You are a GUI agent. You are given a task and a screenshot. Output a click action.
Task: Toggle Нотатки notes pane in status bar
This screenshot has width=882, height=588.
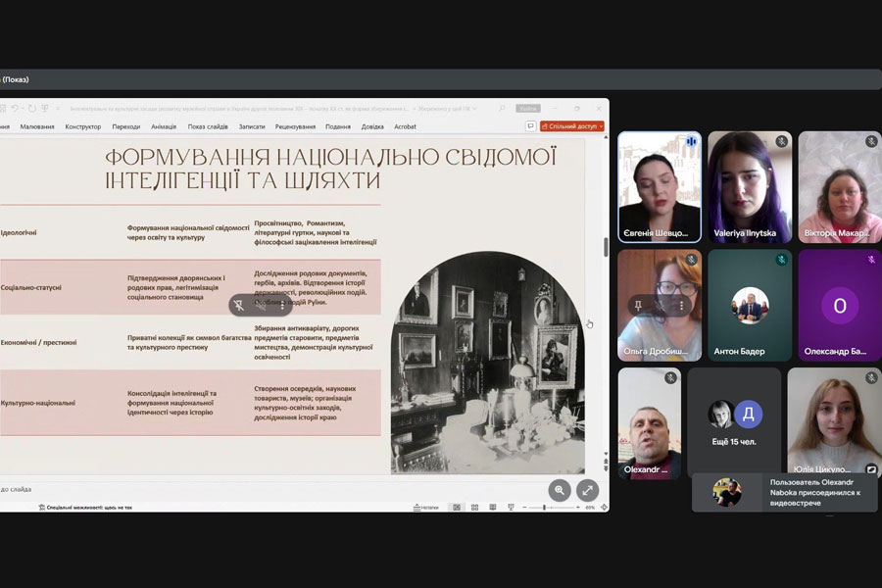426,508
